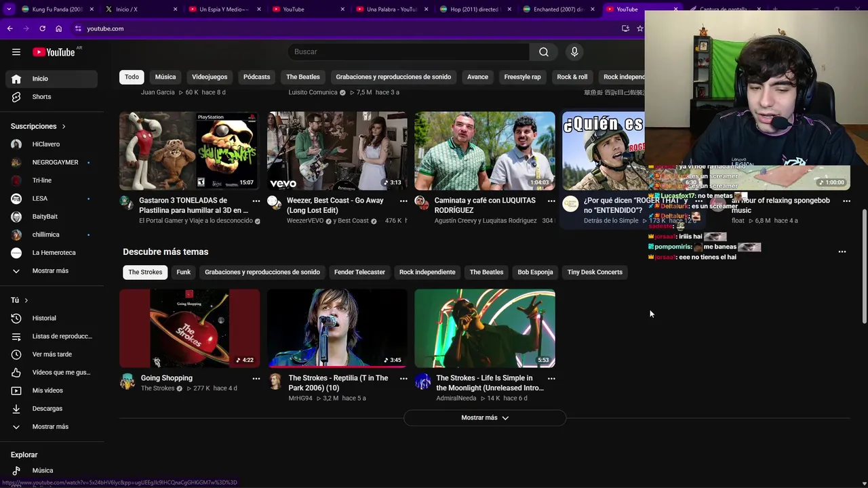
Task: Open Going Shopping cherry thumbnail
Action: click(x=190, y=328)
